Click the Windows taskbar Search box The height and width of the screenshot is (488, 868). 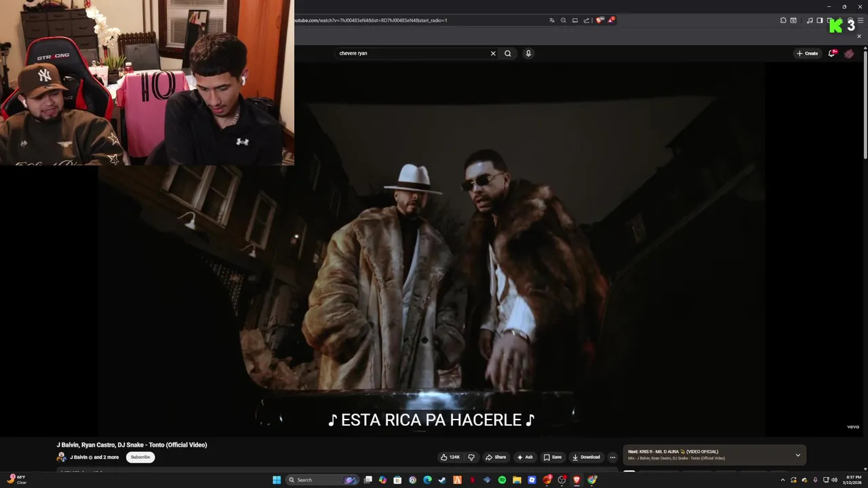click(x=321, y=480)
